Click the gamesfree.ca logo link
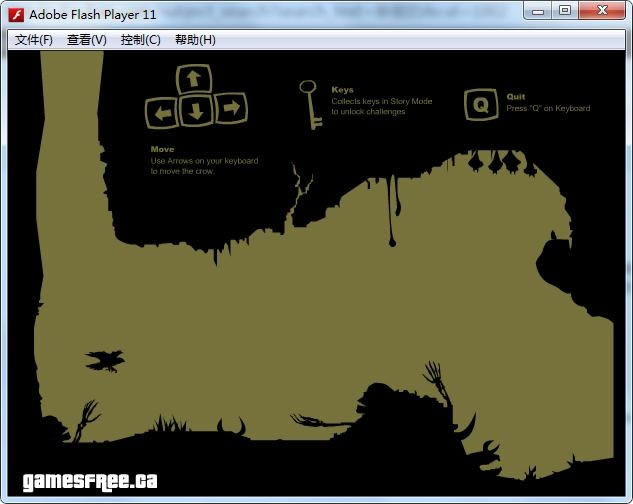The width and height of the screenshot is (633, 504). point(90,481)
